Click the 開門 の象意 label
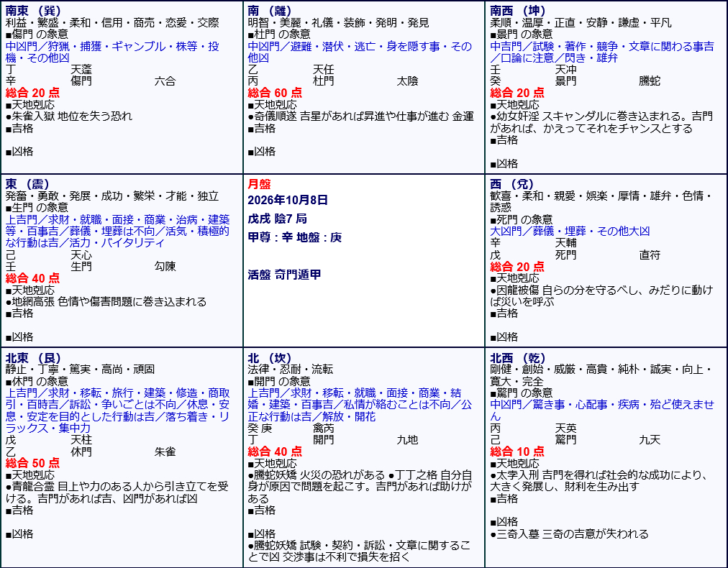Screen dimensions: 728x568 coord(279,382)
